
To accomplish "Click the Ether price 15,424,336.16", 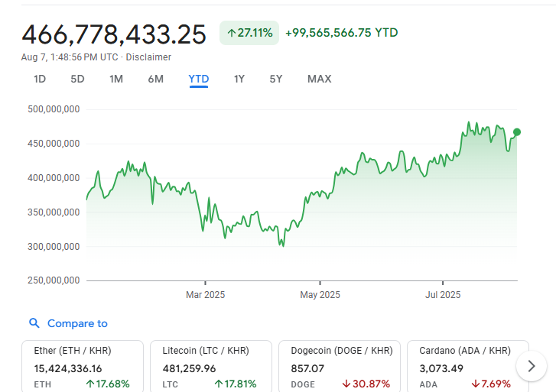I will (x=68, y=369).
